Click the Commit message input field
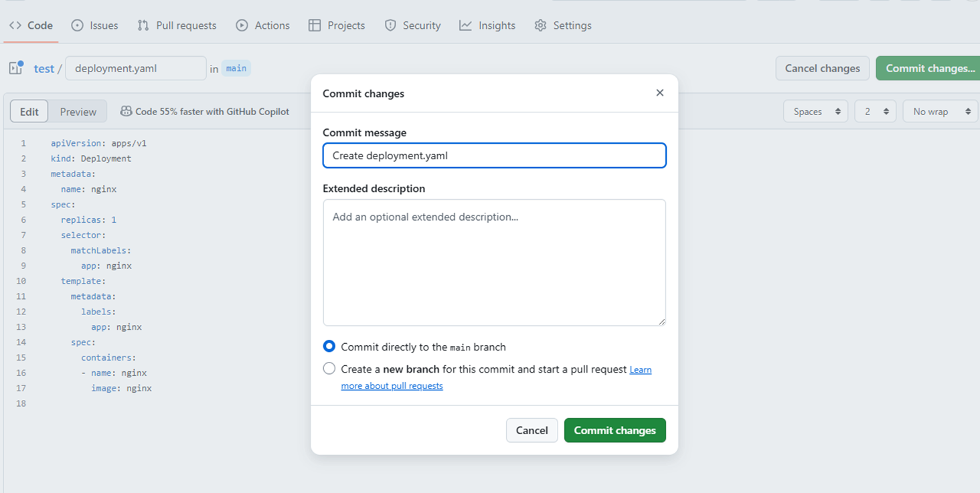 tap(494, 156)
